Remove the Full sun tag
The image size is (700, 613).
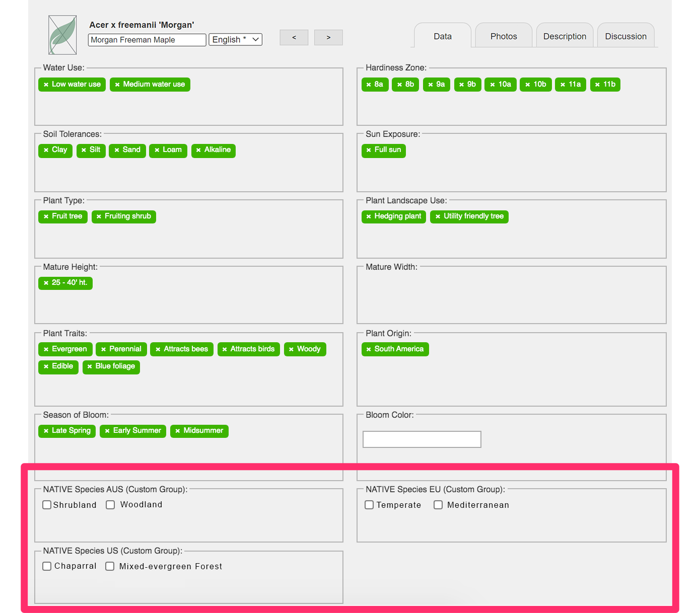(369, 150)
